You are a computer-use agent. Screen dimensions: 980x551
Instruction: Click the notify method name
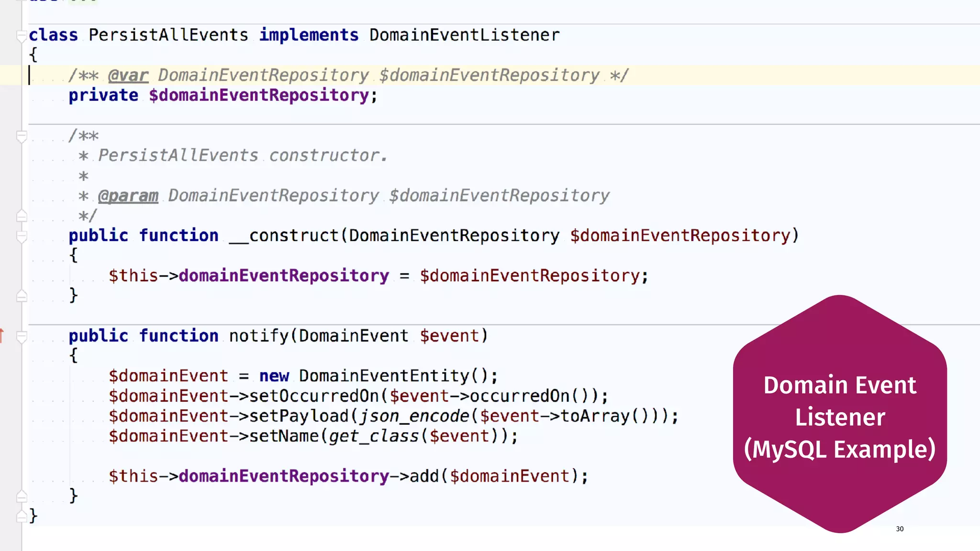[259, 336]
